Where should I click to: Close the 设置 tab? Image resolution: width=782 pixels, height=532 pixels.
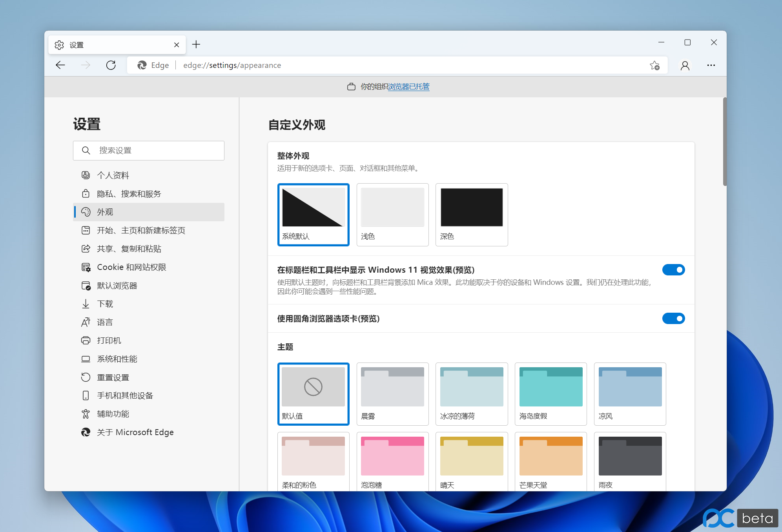177,45
